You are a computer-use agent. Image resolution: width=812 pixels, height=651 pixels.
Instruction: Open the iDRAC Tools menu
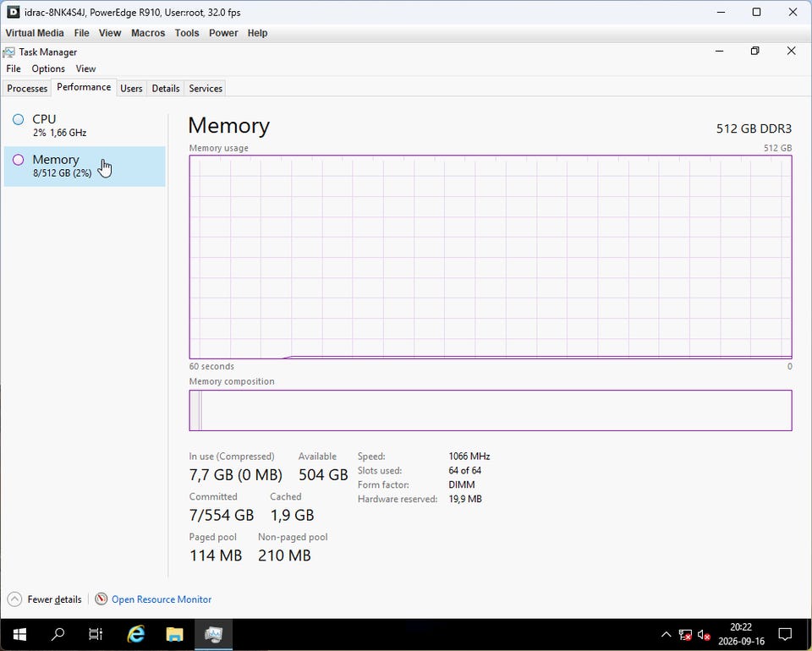187,33
